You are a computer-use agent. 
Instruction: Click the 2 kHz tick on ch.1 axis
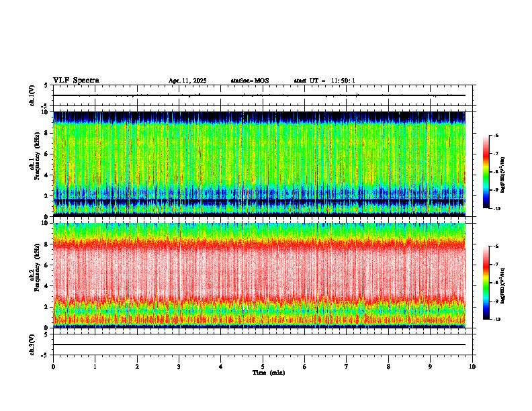point(46,196)
